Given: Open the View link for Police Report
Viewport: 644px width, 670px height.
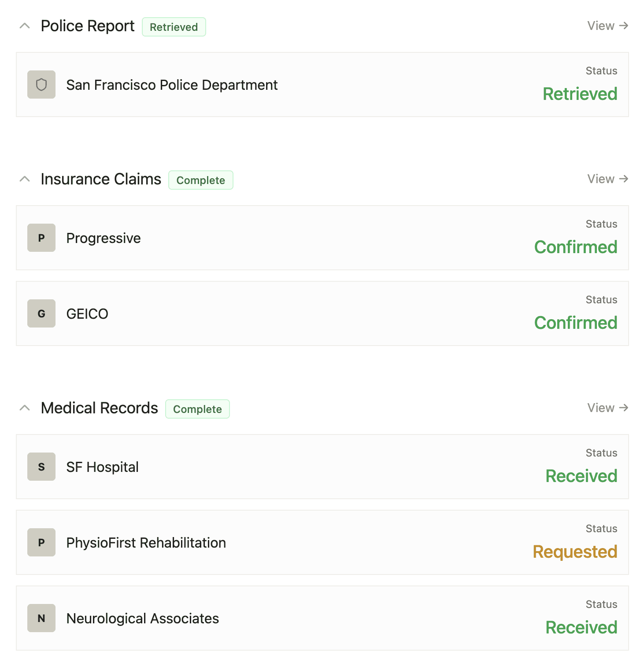Looking at the screenshot, I should pos(607,26).
